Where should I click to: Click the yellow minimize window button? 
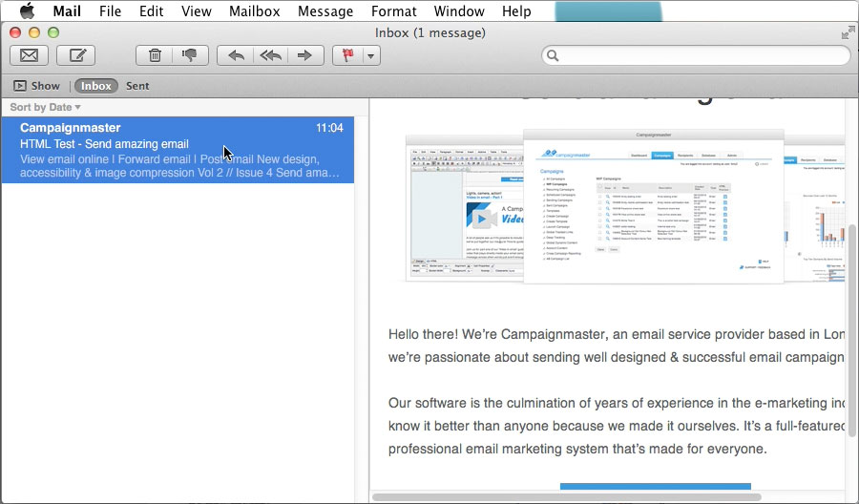pyautogui.click(x=34, y=32)
